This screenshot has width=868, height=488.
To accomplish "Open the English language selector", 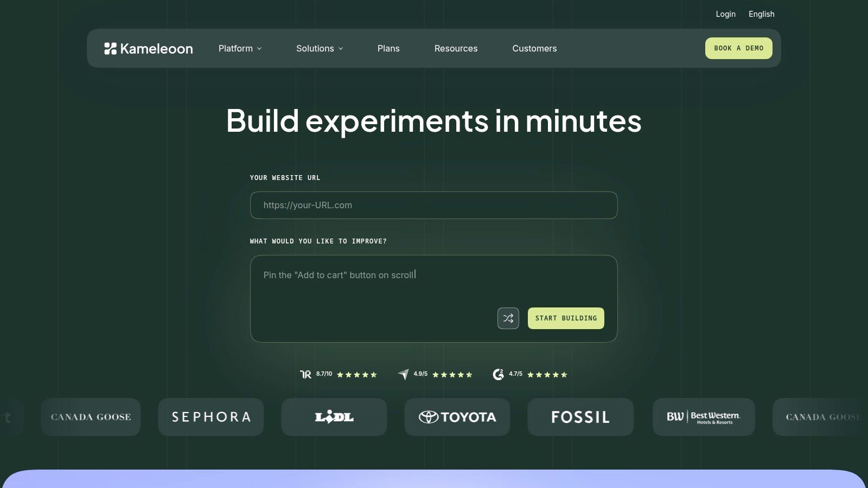I will 762,14.
